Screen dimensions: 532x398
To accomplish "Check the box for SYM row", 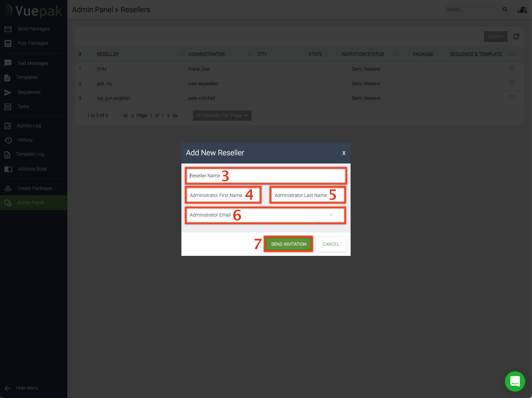I will tap(512, 69).
